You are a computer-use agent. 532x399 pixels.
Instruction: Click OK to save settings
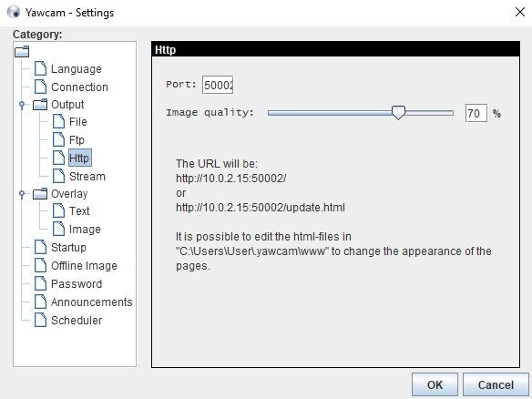pos(435,384)
